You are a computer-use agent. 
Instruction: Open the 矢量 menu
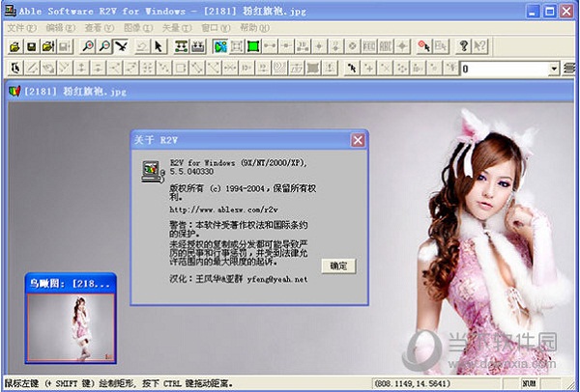pyautogui.click(x=177, y=28)
